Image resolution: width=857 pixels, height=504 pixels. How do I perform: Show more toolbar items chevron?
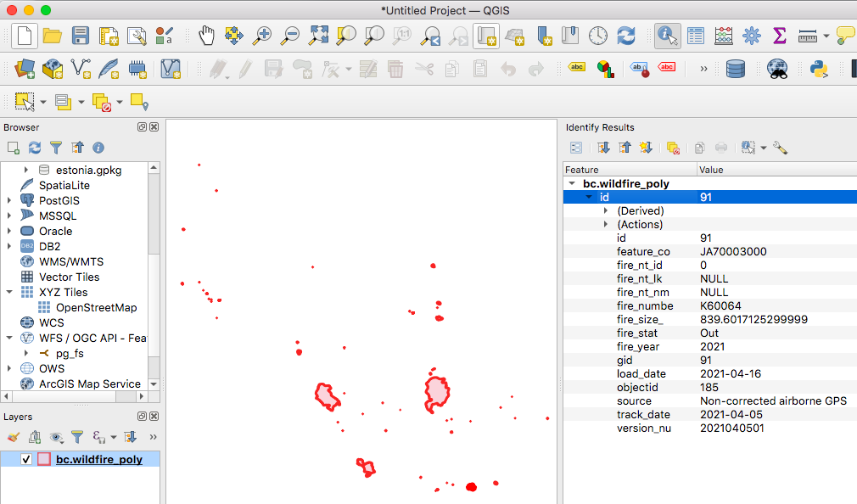[703, 69]
